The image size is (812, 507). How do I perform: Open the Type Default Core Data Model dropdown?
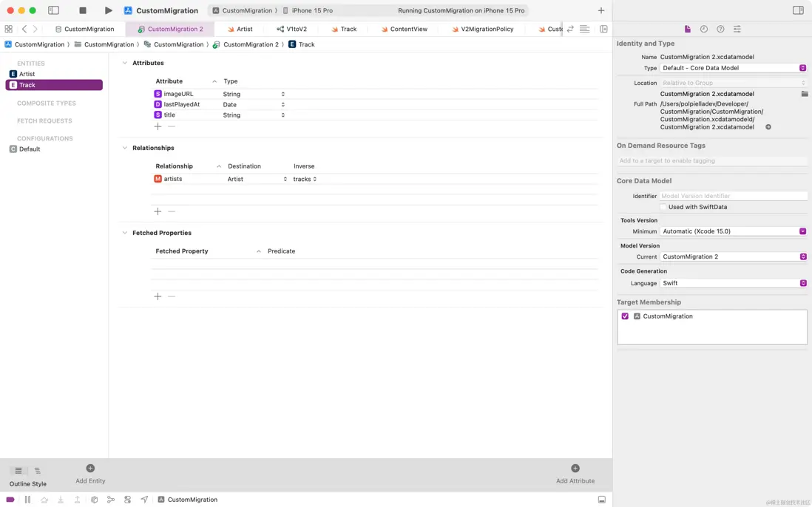pyautogui.click(x=734, y=68)
